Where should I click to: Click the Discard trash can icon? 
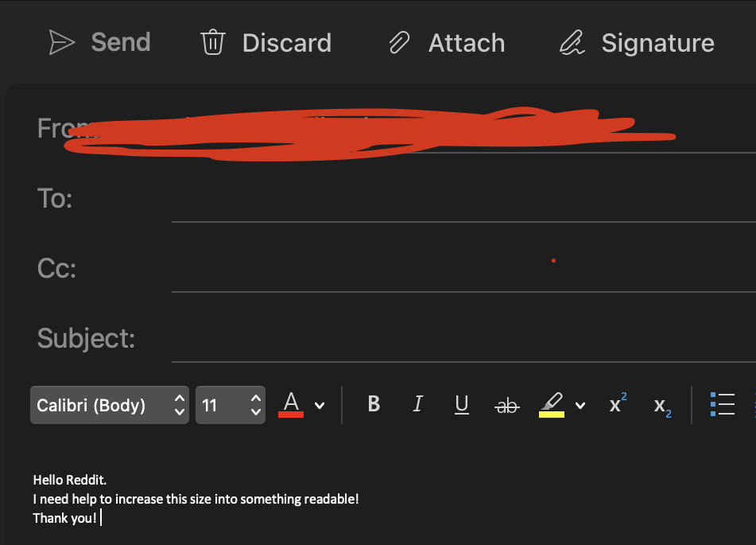(212, 42)
